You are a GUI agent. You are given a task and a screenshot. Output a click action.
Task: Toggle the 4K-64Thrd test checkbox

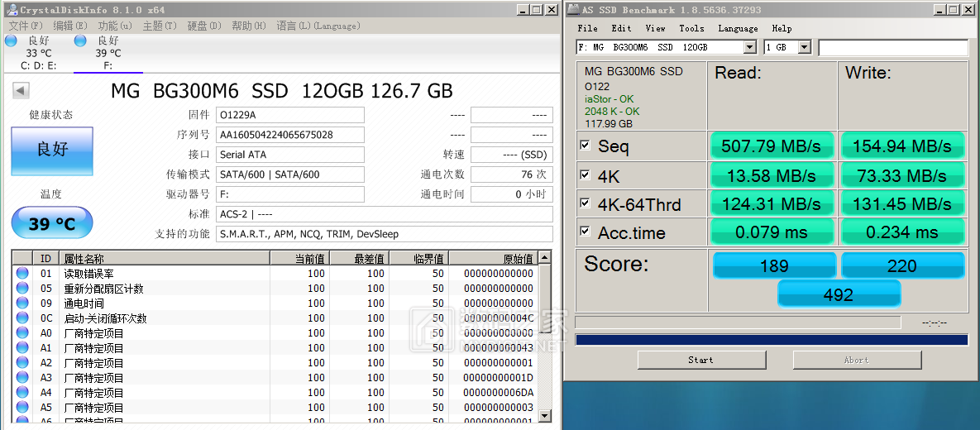point(586,203)
